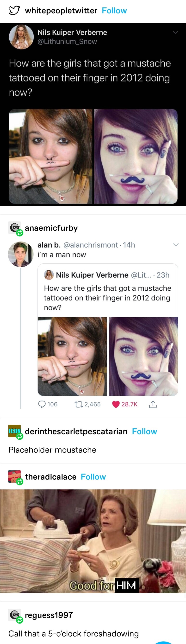This screenshot has width=186, height=644.
Task: Click the reguess1997 reblog avatar
Action: (14, 615)
